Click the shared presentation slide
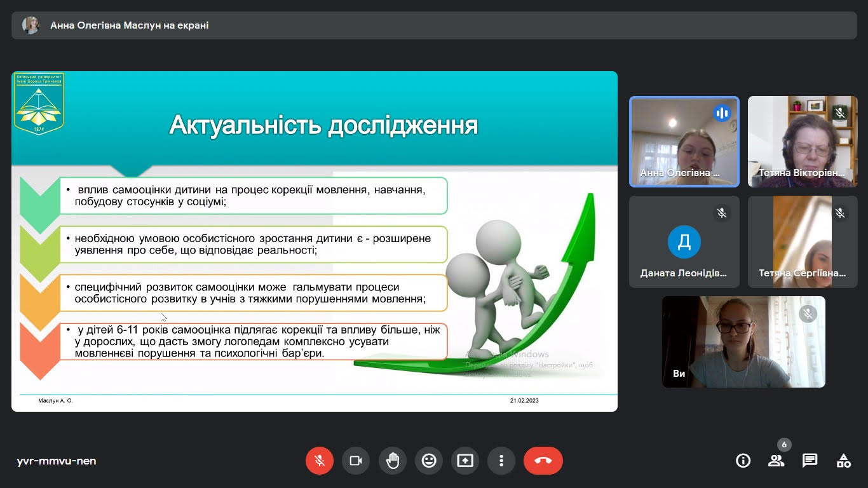 pos(315,241)
